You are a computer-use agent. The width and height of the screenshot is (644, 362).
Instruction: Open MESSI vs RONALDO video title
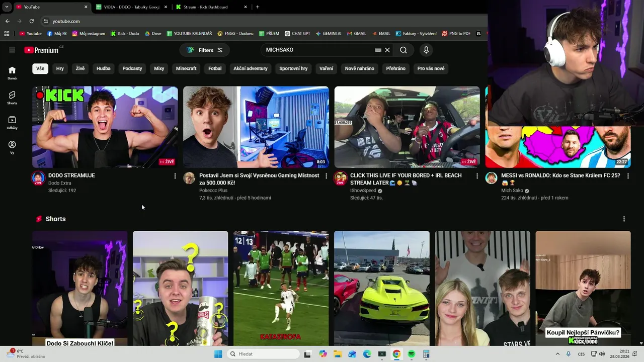coord(560,179)
